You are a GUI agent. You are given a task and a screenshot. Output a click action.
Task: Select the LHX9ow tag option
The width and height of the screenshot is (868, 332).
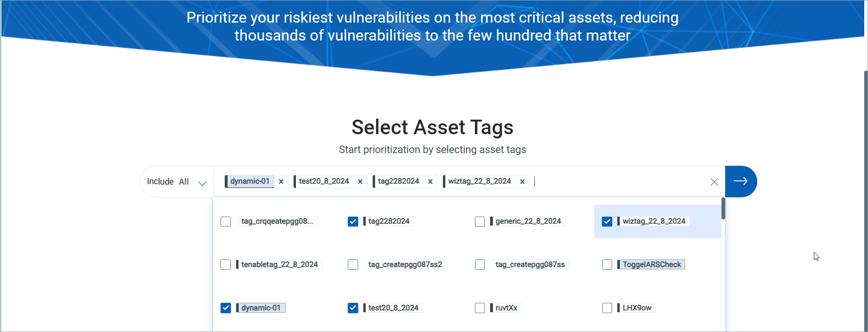tap(607, 308)
